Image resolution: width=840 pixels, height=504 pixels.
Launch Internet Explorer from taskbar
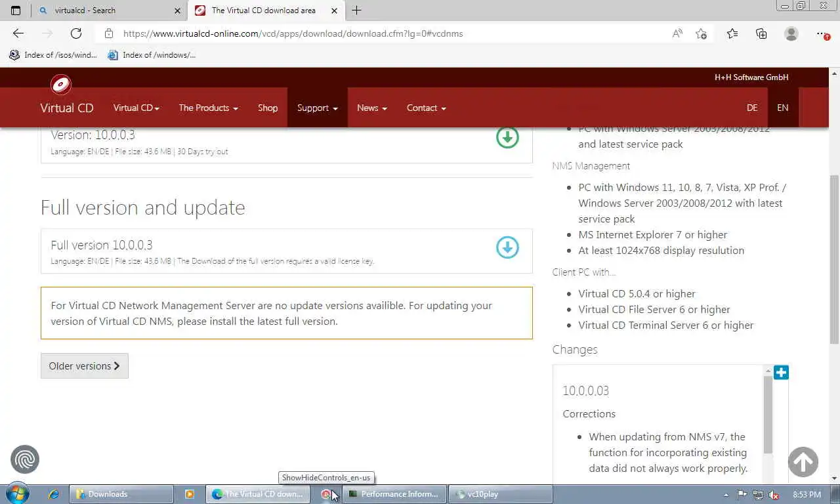coord(54,494)
